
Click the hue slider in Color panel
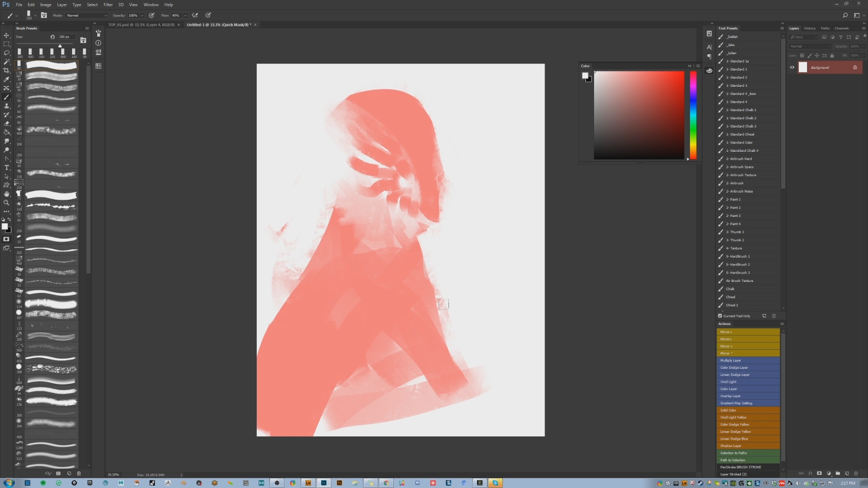tap(693, 115)
